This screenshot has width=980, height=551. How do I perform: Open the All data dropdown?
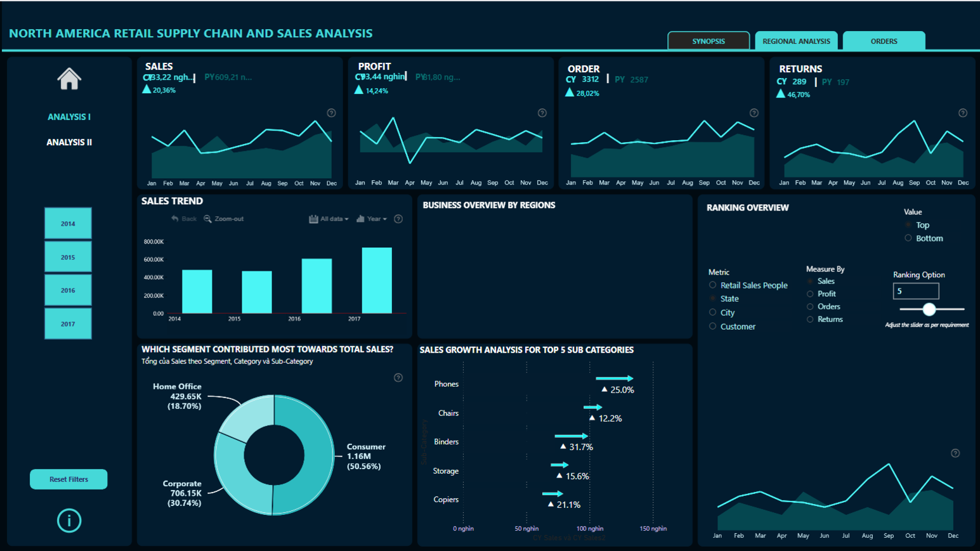[329, 219]
